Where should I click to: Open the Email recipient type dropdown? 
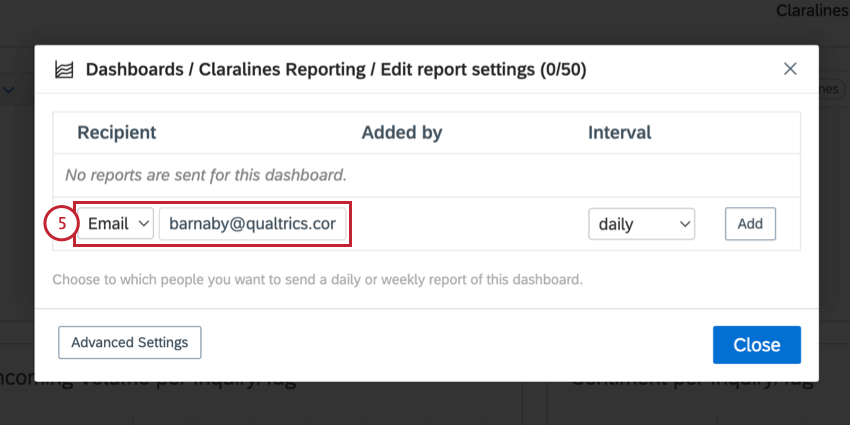pos(115,223)
